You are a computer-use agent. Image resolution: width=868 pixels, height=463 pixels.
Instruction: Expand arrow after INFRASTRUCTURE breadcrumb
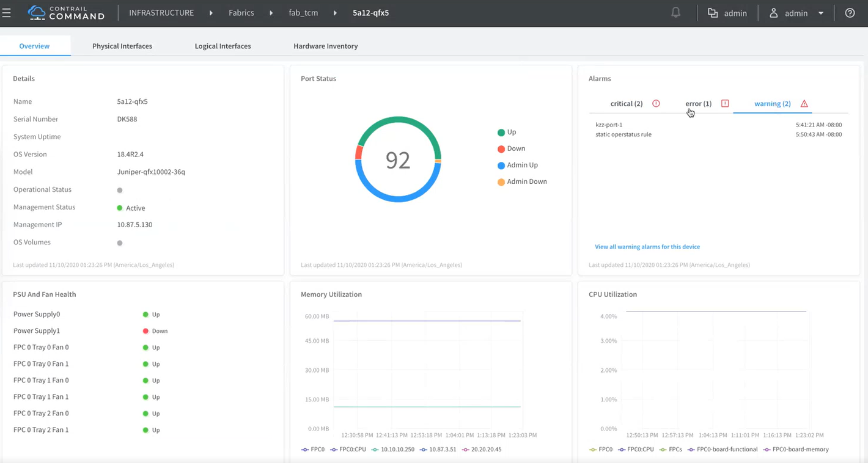coord(211,13)
